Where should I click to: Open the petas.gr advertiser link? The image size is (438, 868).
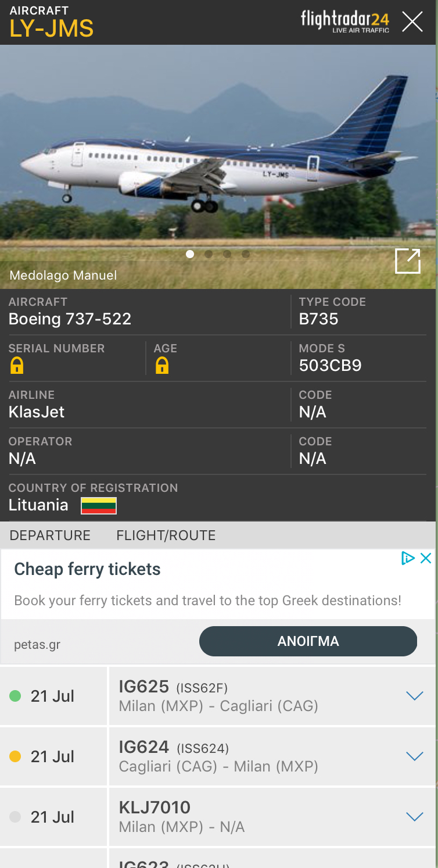pos(37,645)
